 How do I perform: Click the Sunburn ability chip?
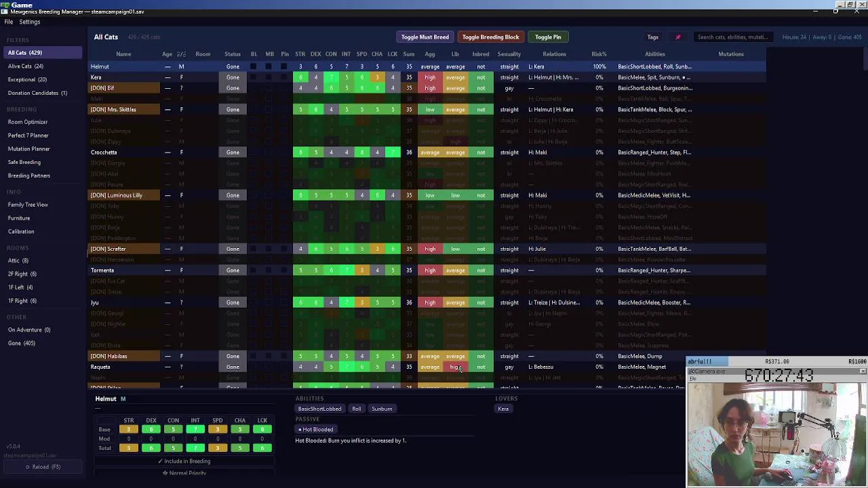[382, 409]
